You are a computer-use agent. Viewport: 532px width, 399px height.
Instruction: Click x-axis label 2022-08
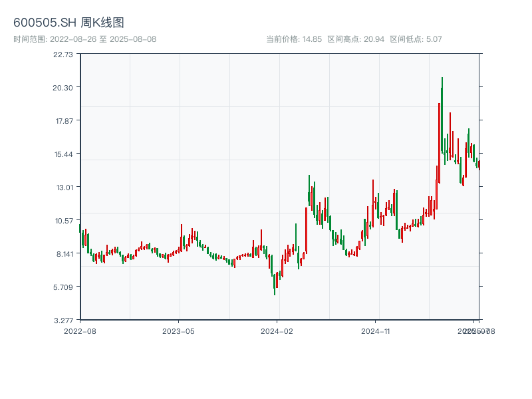(x=80, y=331)
